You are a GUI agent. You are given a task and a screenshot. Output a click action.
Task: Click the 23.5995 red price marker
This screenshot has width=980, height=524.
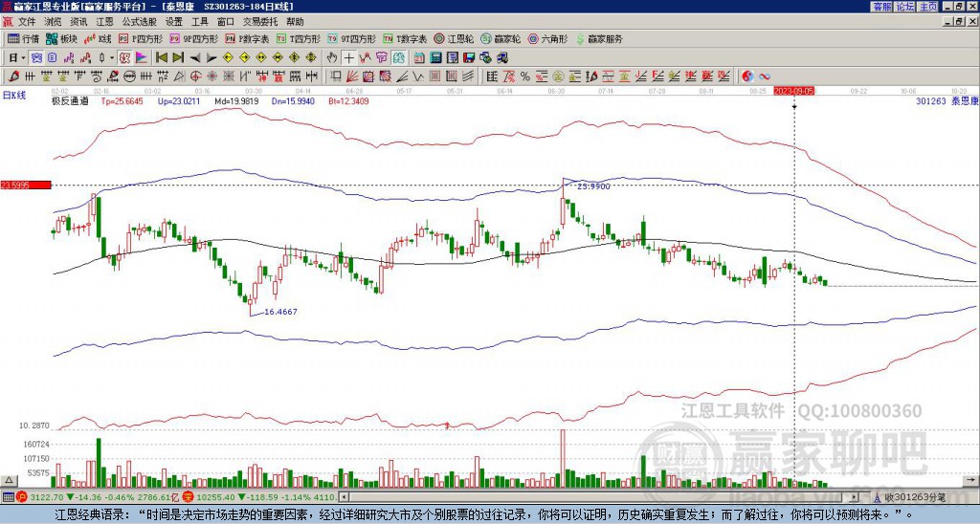coord(25,185)
